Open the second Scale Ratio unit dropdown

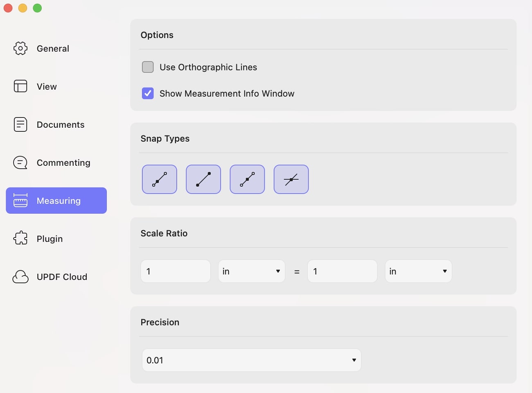click(x=418, y=271)
